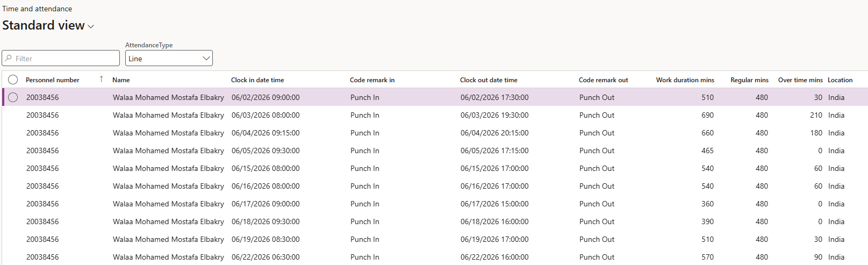This screenshot has width=868, height=265.
Task: Click work duration value 390
Action: click(707, 221)
